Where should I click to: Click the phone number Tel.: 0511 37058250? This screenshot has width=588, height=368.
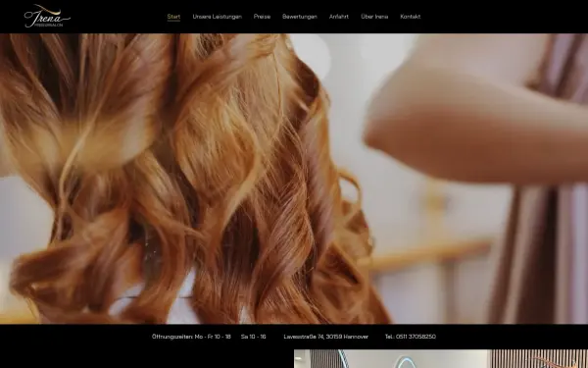(x=411, y=337)
